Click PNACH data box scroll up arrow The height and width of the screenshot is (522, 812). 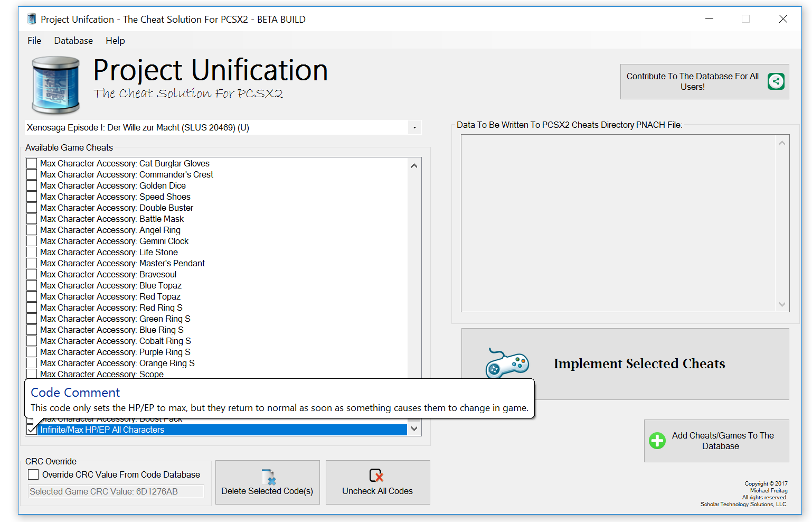coord(782,143)
